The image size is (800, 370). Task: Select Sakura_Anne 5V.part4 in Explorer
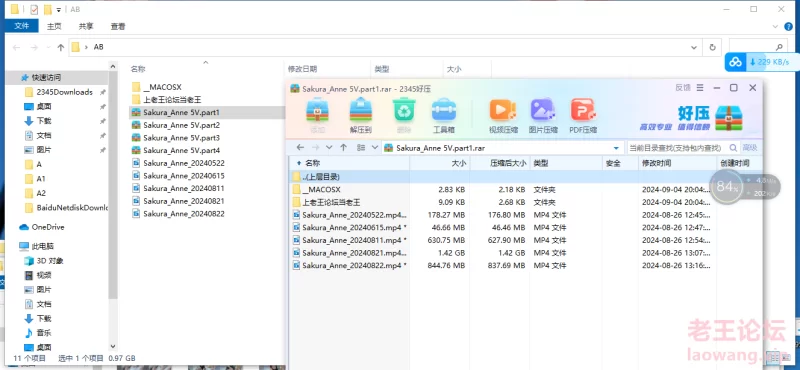point(176,151)
